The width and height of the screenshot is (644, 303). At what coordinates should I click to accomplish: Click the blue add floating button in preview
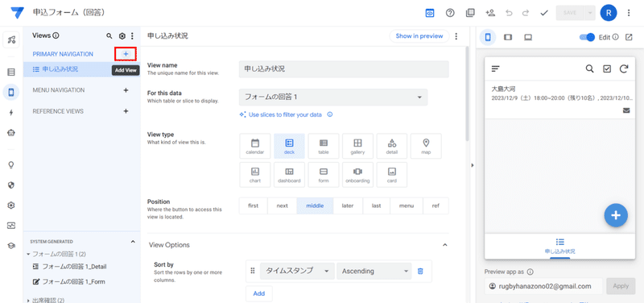tap(616, 215)
